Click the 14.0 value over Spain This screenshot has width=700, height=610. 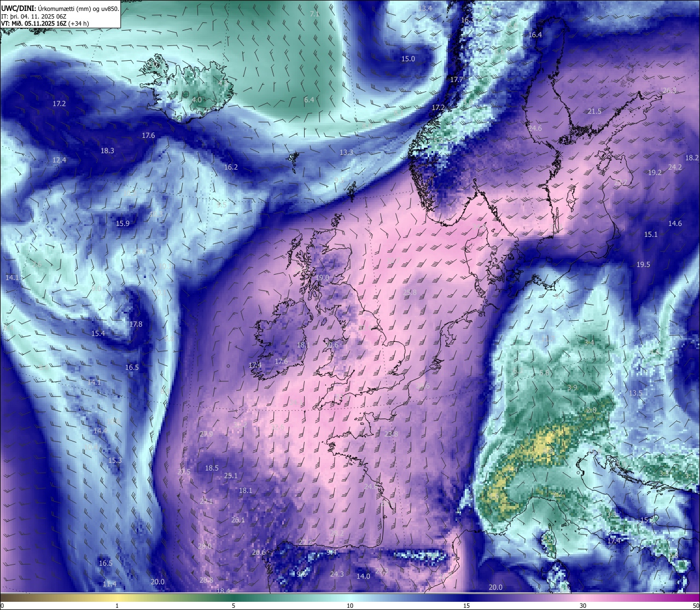[363, 576]
